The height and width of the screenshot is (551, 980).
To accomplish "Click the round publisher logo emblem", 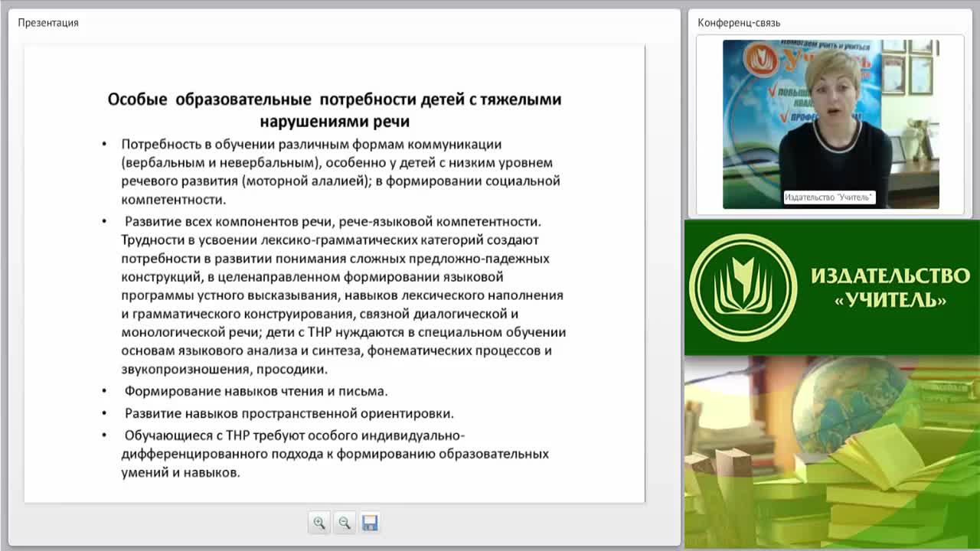I will tap(743, 288).
